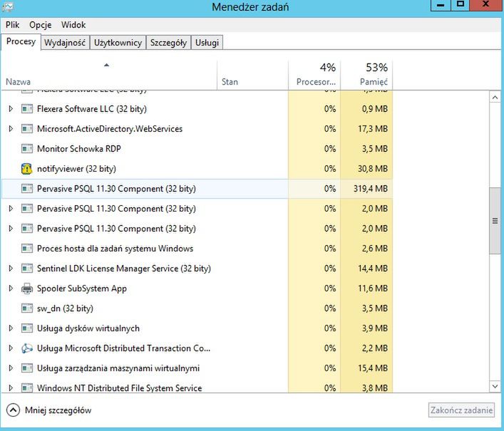Select the Procesy tab

(21, 41)
